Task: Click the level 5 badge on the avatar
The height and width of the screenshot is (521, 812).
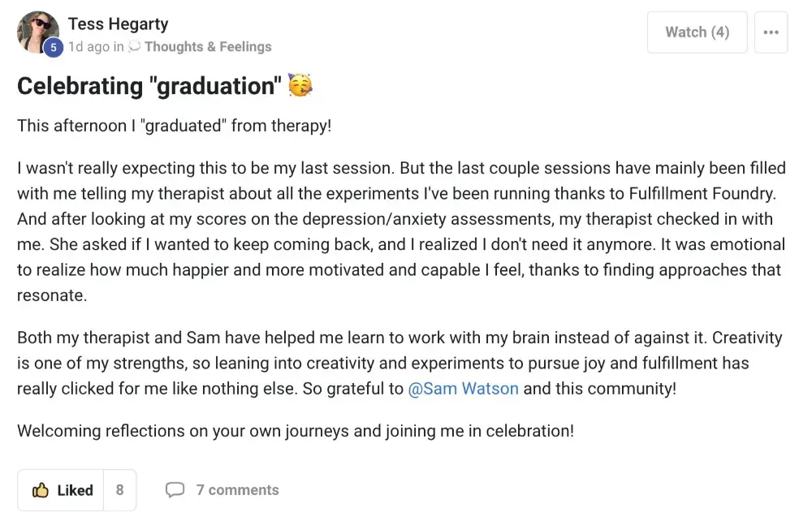Action: point(53,48)
